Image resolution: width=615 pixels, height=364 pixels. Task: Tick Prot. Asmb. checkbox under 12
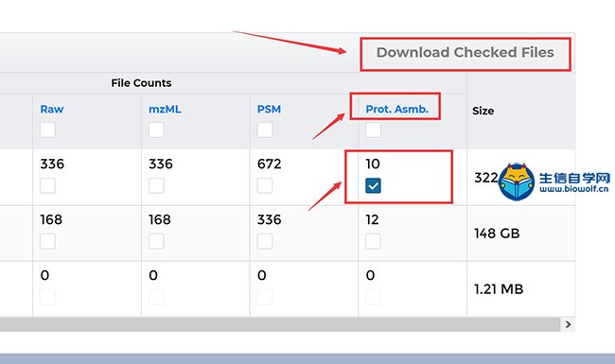373,241
